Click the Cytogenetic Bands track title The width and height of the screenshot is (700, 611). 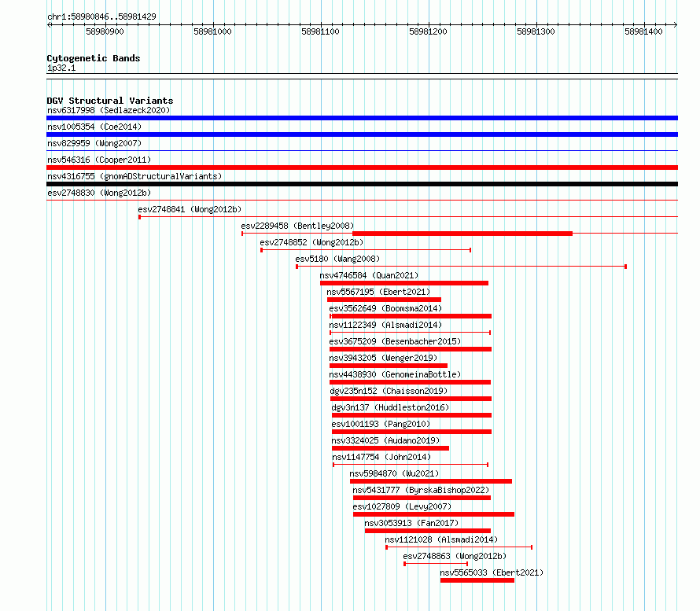pyautogui.click(x=94, y=58)
